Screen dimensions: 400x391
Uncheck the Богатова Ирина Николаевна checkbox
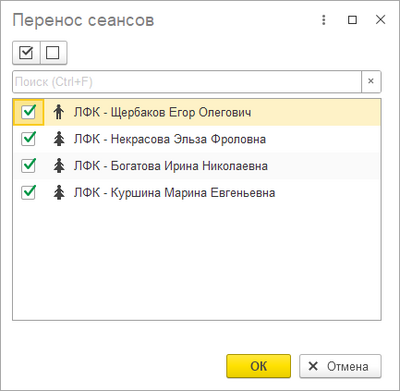[28, 165]
